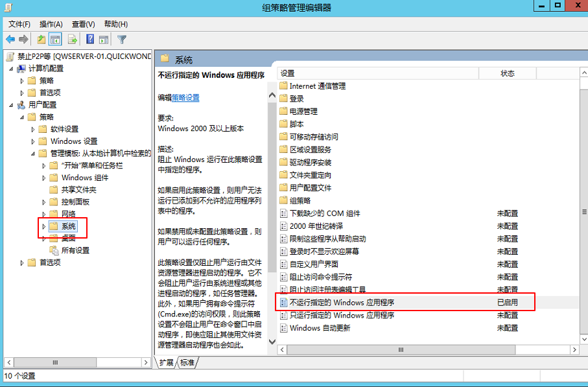The image size is (588, 387).
Task: Click the Up one level folder icon
Action: 41,40
